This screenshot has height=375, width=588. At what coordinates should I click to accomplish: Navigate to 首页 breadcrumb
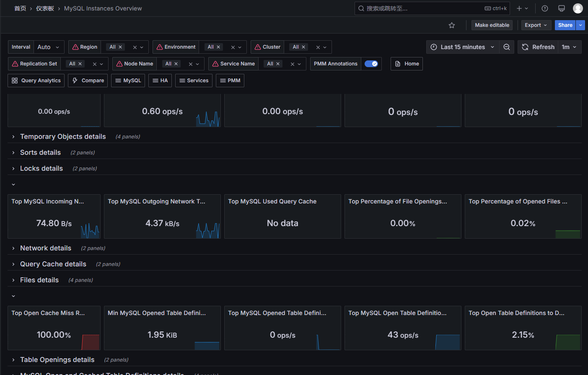[20, 8]
